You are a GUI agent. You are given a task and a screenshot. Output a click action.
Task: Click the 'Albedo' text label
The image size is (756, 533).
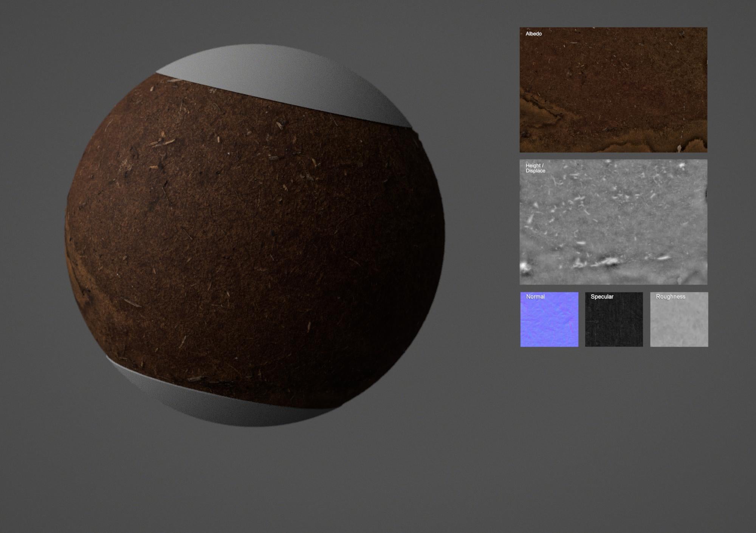(533, 34)
